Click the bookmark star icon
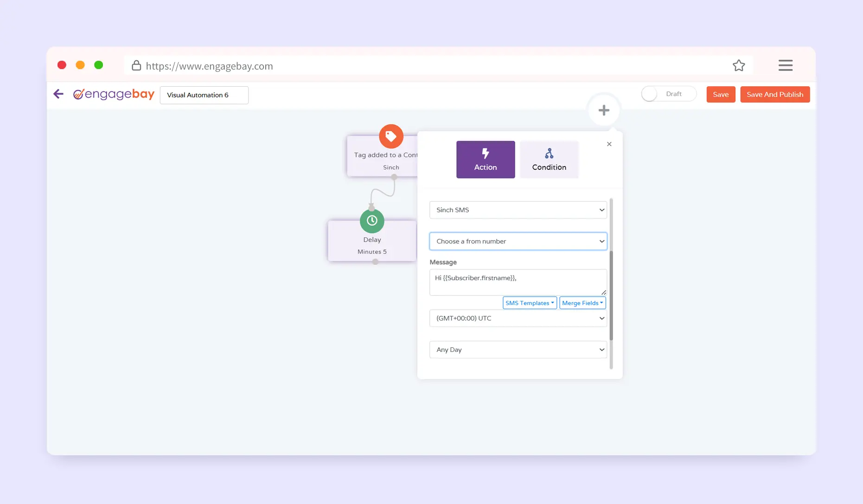This screenshot has height=504, width=863. coord(738,66)
